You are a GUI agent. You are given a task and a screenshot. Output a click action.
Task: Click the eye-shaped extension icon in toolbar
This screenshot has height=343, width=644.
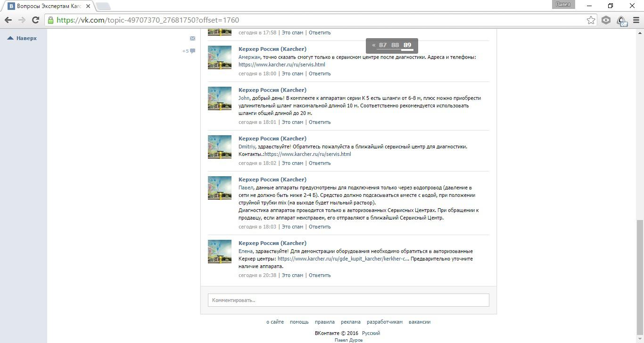click(x=606, y=20)
